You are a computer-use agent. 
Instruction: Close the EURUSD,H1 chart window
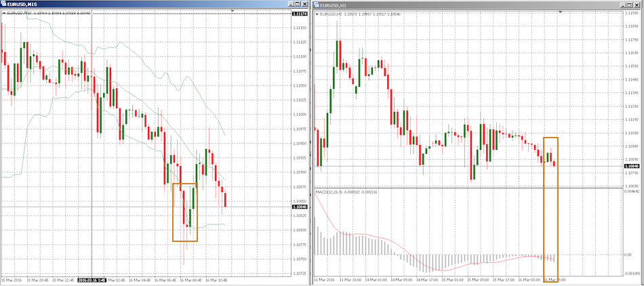pos(638,4)
